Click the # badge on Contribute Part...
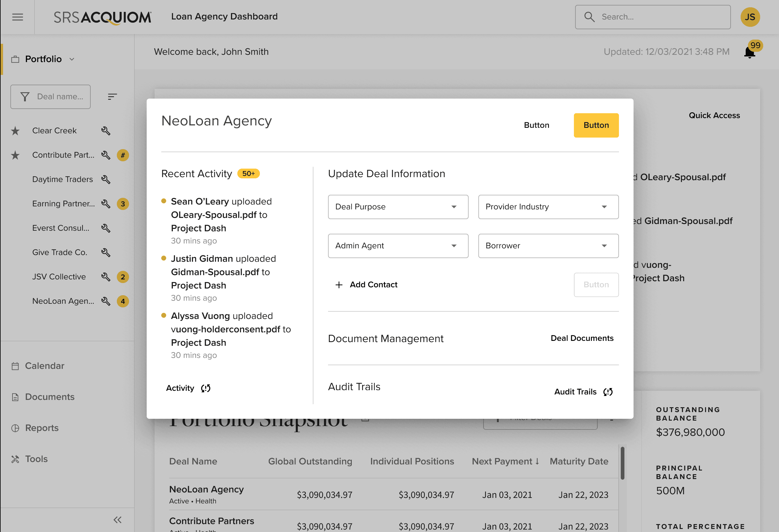 click(x=123, y=155)
